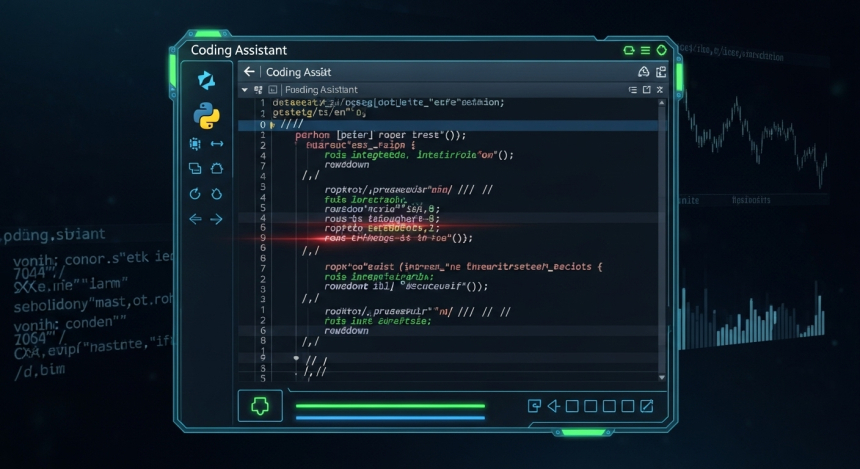Collapse the Fosding Asistant panel triangle

[246, 90]
